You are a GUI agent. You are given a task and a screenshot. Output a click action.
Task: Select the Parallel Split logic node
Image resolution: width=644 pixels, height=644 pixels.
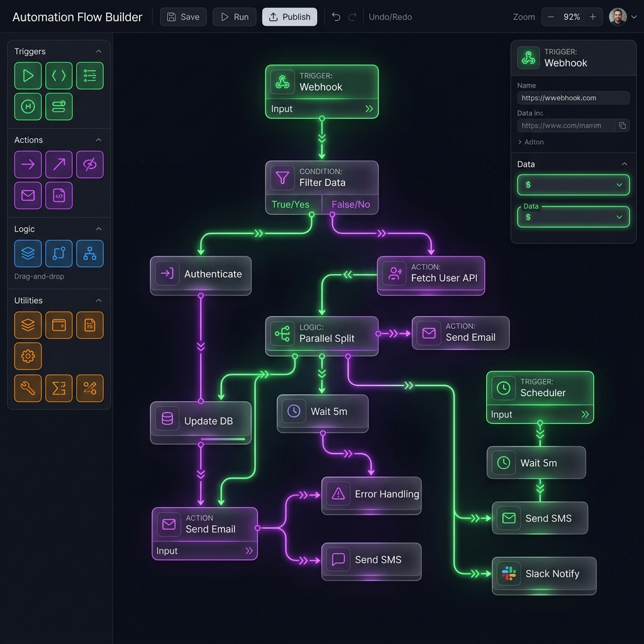coord(321,336)
